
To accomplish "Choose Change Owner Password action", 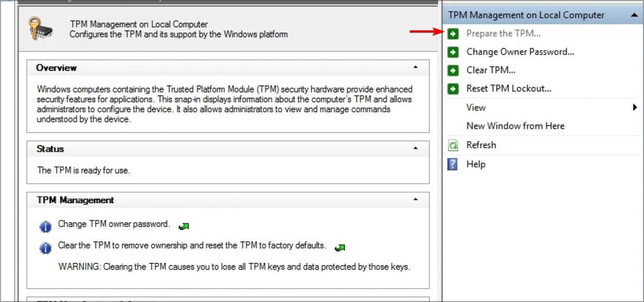I will (x=520, y=52).
